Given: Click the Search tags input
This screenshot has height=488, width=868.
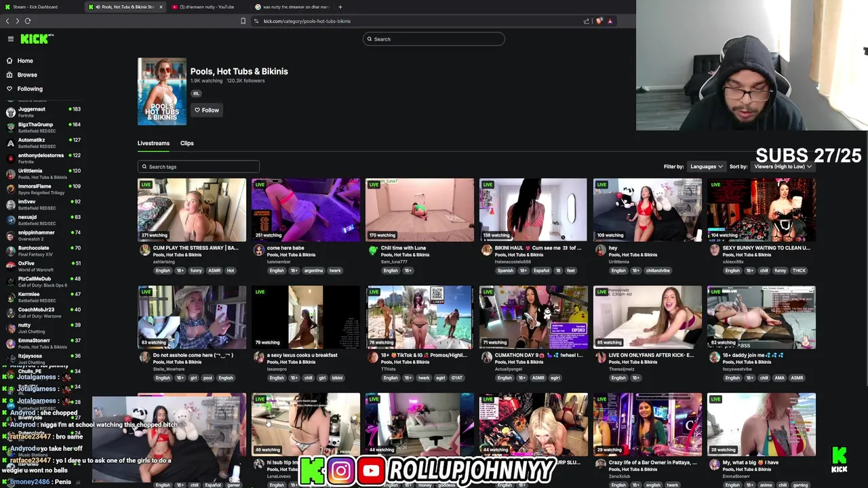Looking at the screenshot, I should 198,167.
